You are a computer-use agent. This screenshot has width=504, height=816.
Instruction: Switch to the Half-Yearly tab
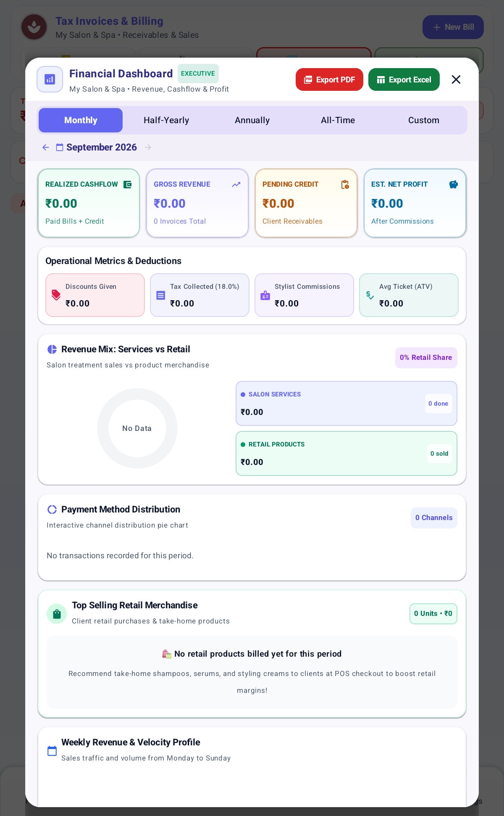pos(166,120)
